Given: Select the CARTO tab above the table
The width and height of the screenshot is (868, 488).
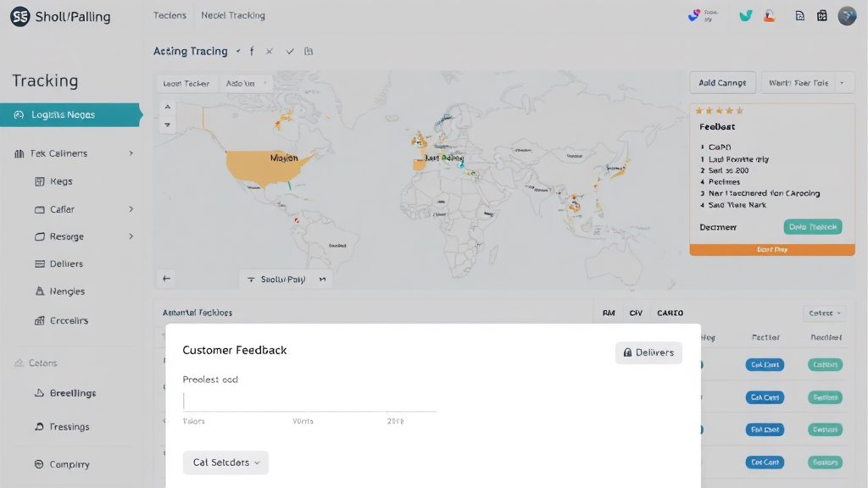Looking at the screenshot, I should point(670,313).
